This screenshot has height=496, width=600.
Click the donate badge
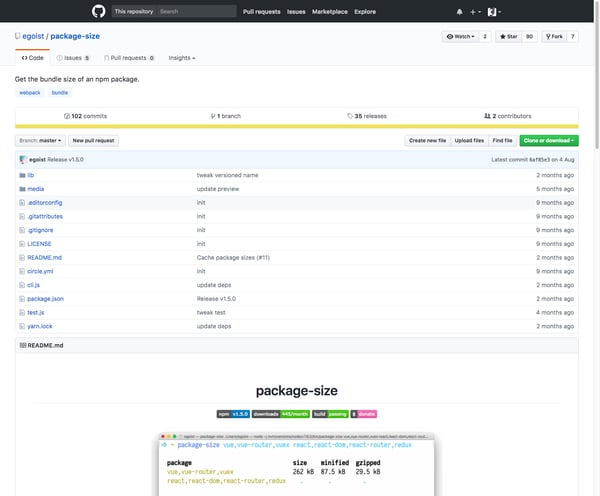pyautogui.click(x=364, y=414)
